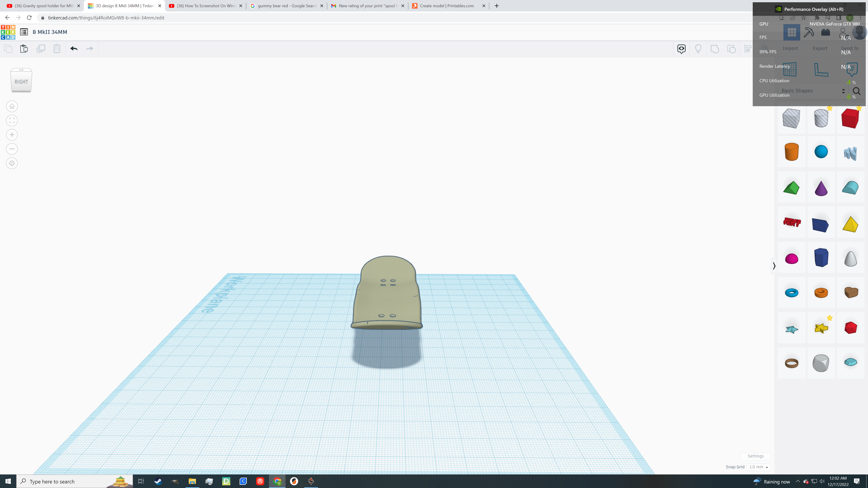Redo the last undone action
This screenshot has width=868, height=488.
click(90, 49)
